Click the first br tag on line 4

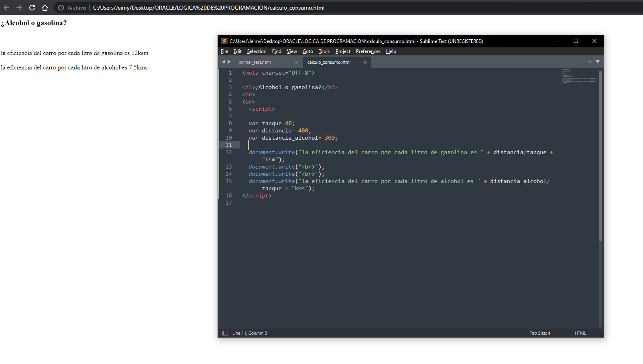pos(248,94)
